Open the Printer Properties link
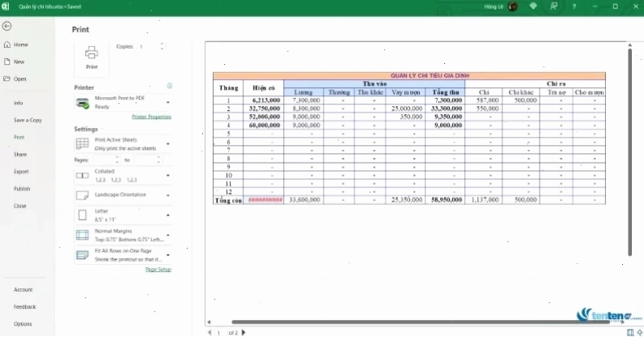 point(151,117)
